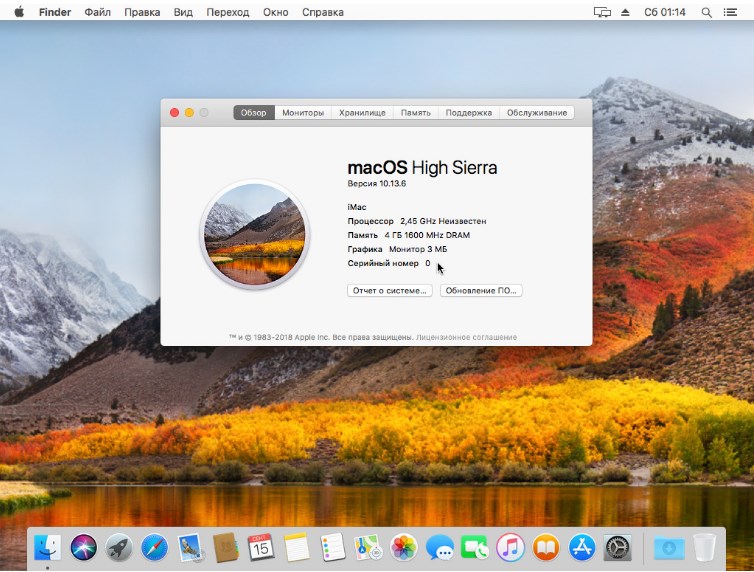The image size is (754, 572).
Task: Click the Отчет о системе button
Action: tap(390, 290)
